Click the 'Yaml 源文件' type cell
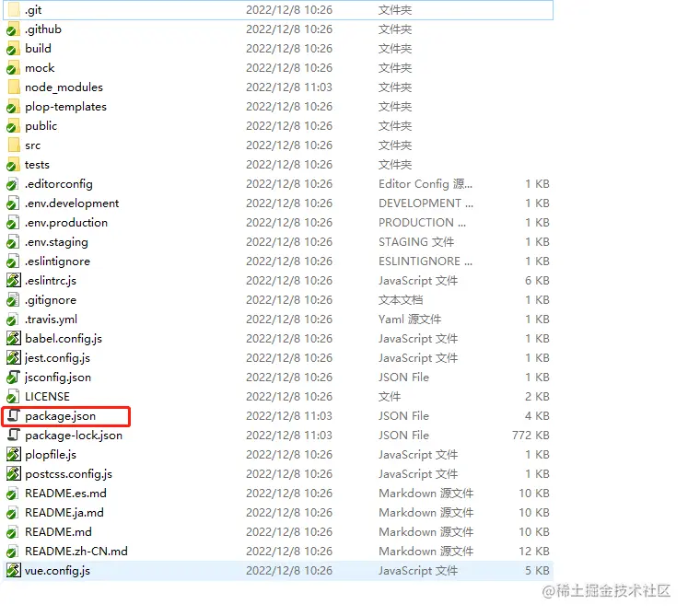This screenshot has width=688, height=616. (410, 319)
